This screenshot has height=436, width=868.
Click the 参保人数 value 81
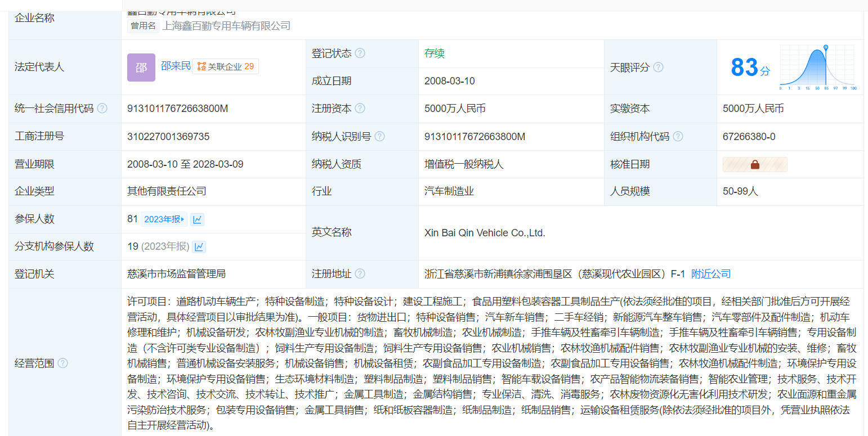[x=132, y=219]
